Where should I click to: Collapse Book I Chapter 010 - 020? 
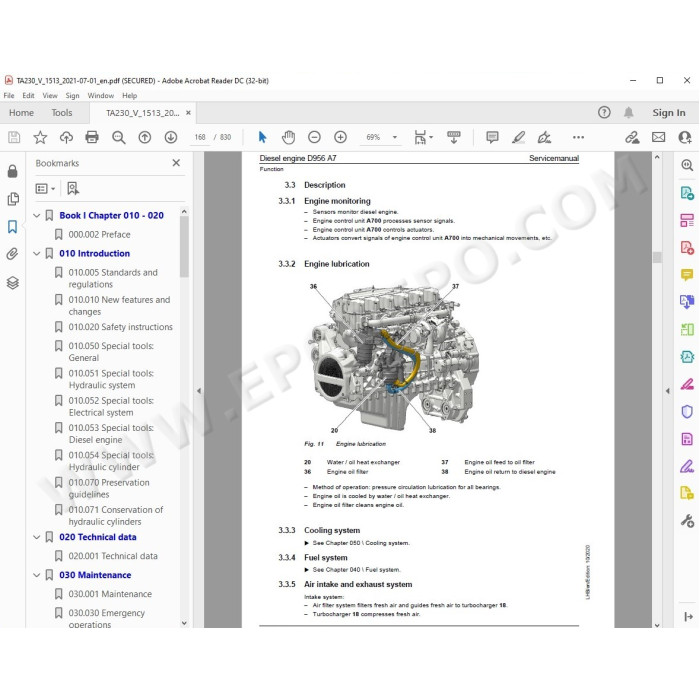tap(37, 216)
